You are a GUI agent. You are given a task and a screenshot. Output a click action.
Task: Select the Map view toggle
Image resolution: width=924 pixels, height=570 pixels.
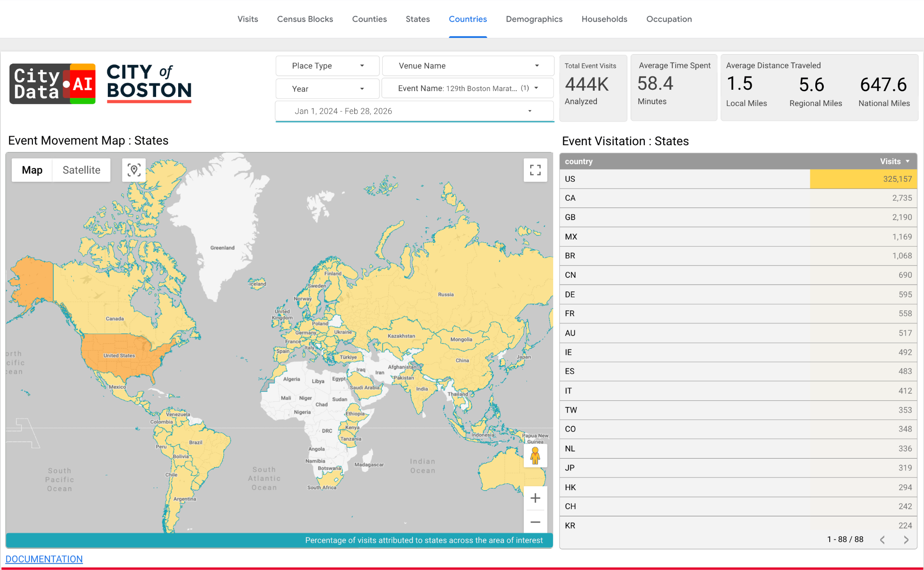[32, 170]
